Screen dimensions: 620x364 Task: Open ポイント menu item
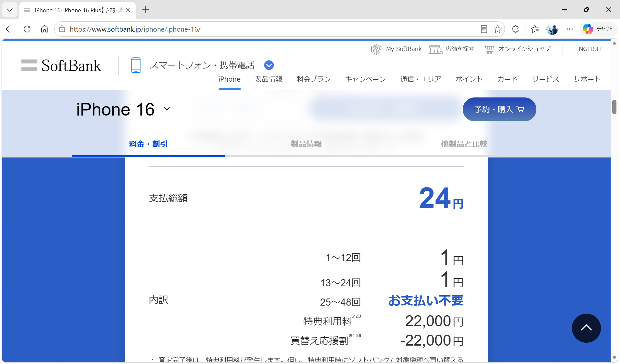point(469,79)
